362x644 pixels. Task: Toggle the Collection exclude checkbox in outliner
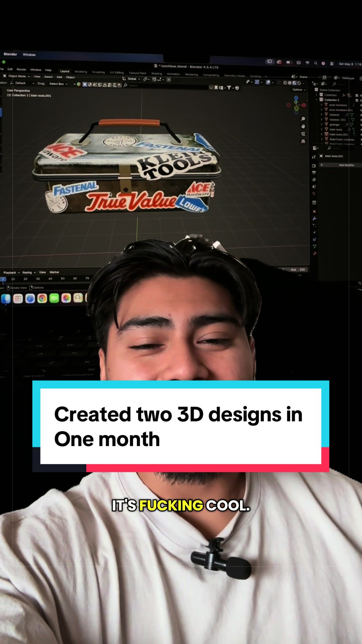(x=357, y=95)
